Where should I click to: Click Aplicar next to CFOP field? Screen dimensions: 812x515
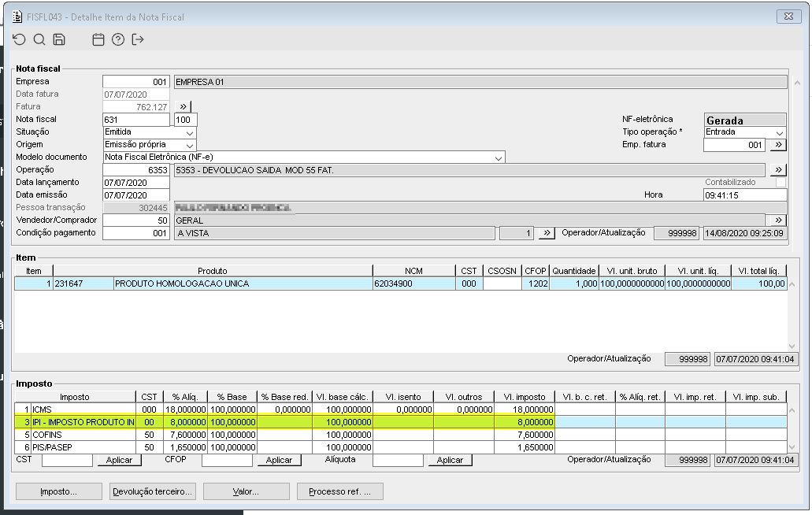tap(279, 460)
